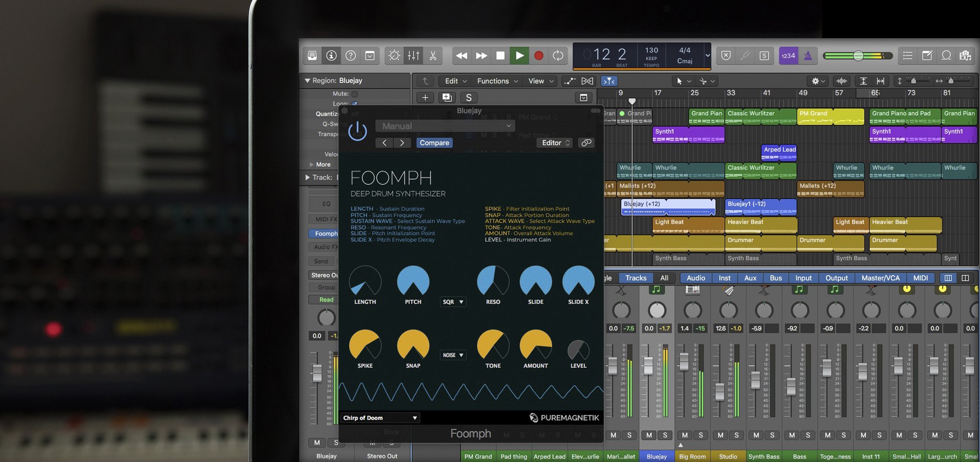Click the Fast Forward transport button
The height and width of the screenshot is (462, 980).
pos(481,55)
